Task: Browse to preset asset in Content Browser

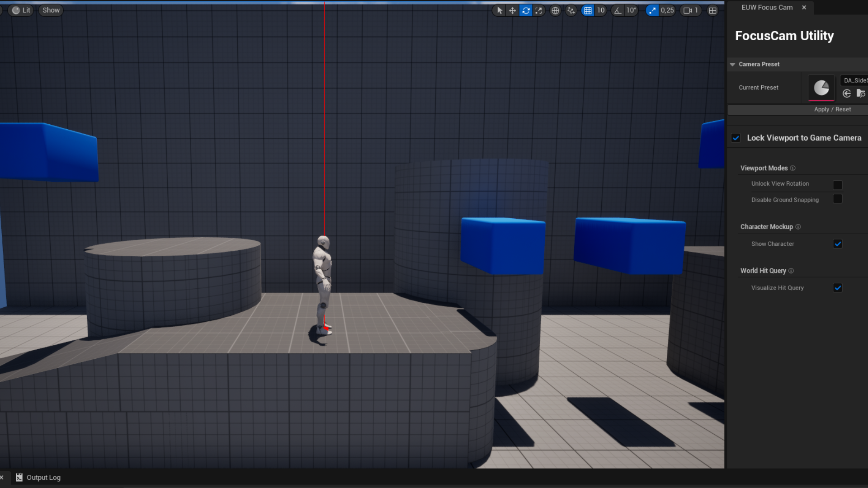Action: tap(861, 94)
